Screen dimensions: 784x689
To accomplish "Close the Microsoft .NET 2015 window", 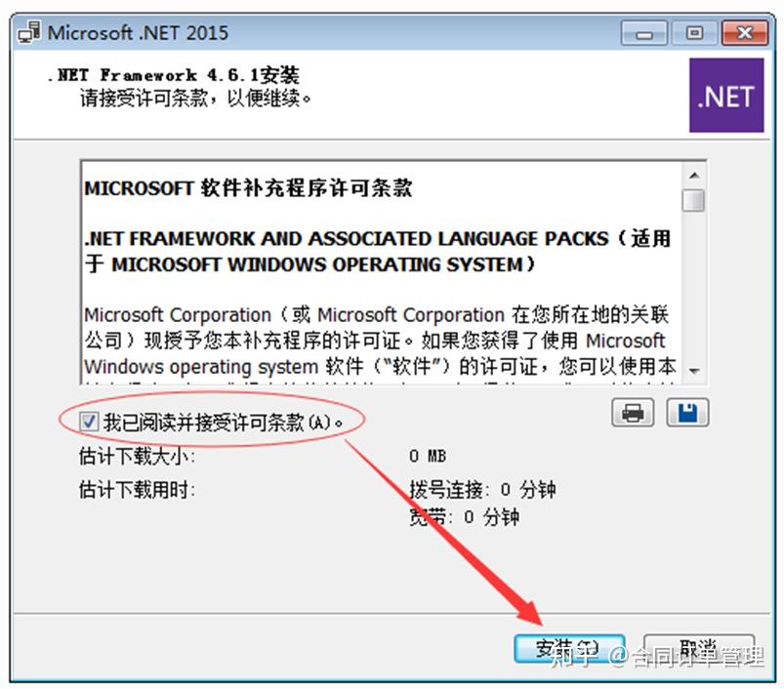I will point(745,34).
